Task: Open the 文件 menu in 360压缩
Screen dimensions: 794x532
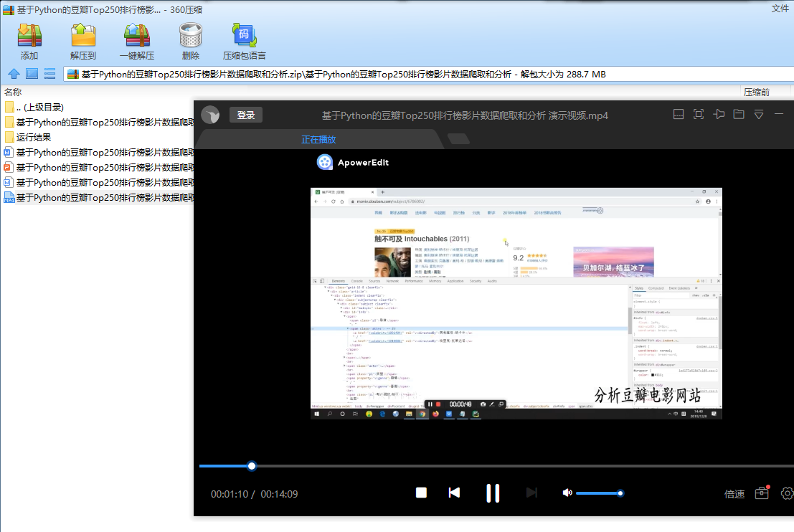Action: [x=780, y=9]
